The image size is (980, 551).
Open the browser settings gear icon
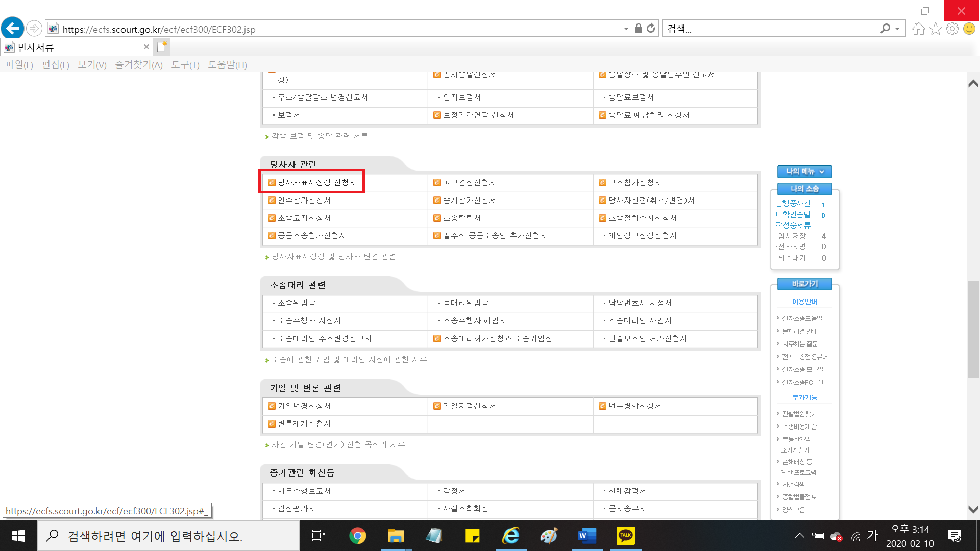click(x=952, y=29)
